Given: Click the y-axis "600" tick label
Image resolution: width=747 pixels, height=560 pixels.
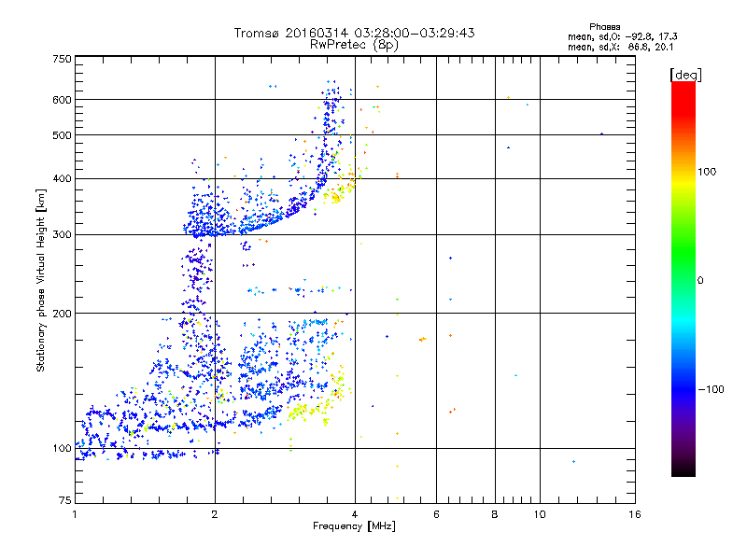Looking at the screenshot, I should pyautogui.click(x=62, y=100).
